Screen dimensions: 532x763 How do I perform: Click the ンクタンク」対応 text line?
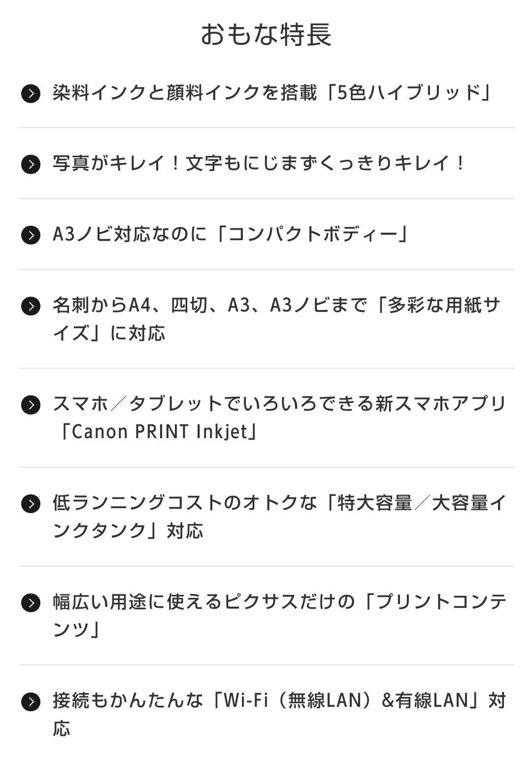click(x=128, y=531)
